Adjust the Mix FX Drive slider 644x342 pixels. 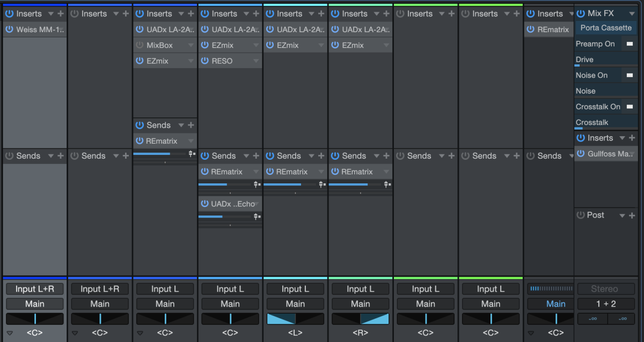(606, 65)
